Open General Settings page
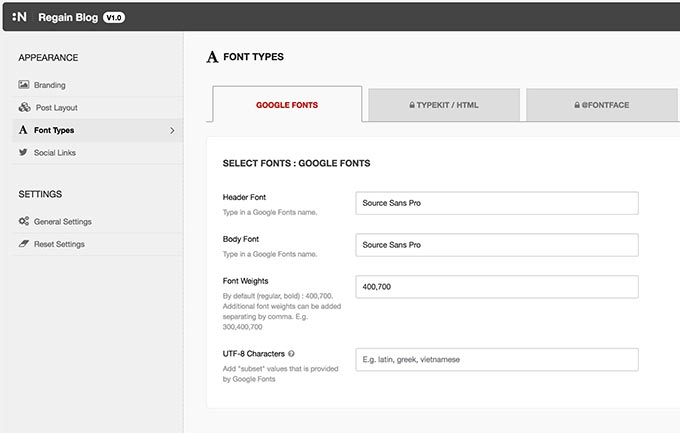 pos(98,221)
